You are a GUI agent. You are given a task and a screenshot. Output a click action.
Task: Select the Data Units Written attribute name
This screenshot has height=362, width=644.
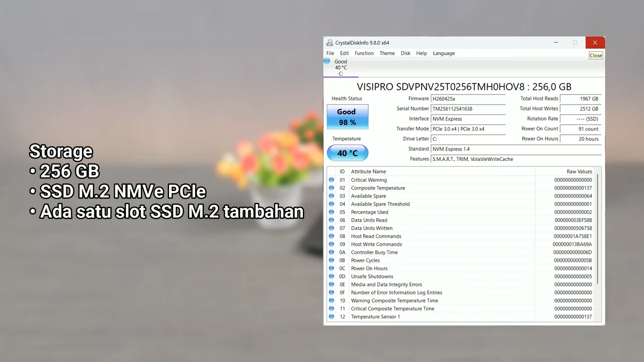[372, 228]
